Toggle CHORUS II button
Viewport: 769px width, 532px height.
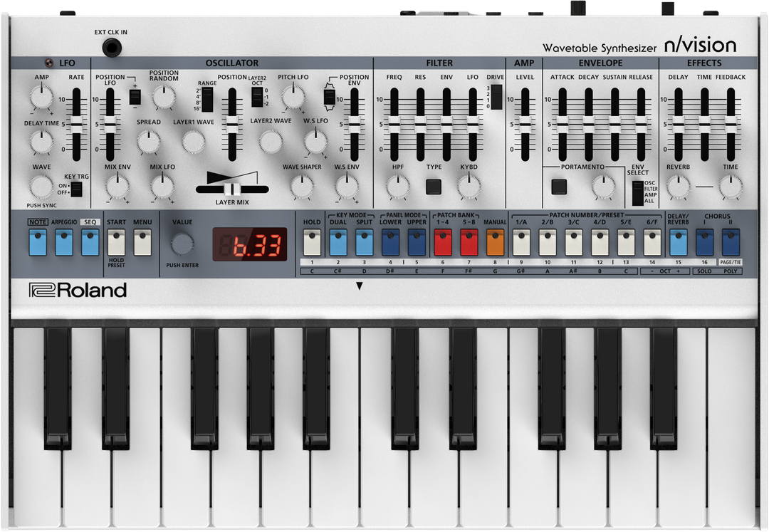point(731,243)
